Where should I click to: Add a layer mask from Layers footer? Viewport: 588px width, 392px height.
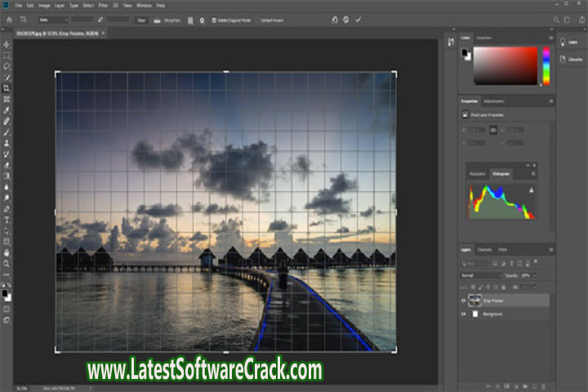point(506,385)
